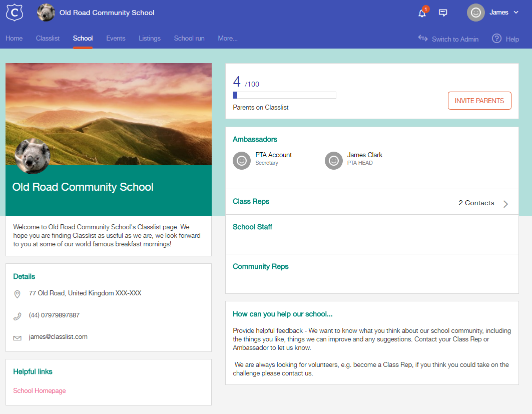Click the School Staff heading

pos(252,227)
